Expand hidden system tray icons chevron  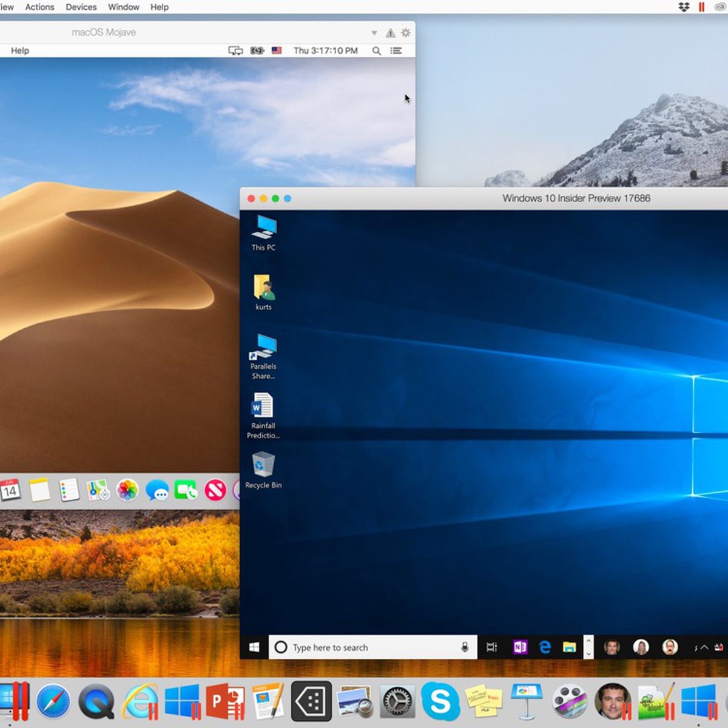704,647
